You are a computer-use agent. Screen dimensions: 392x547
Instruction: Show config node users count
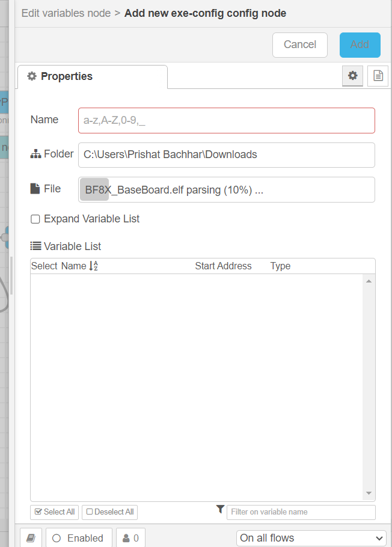tap(130, 537)
